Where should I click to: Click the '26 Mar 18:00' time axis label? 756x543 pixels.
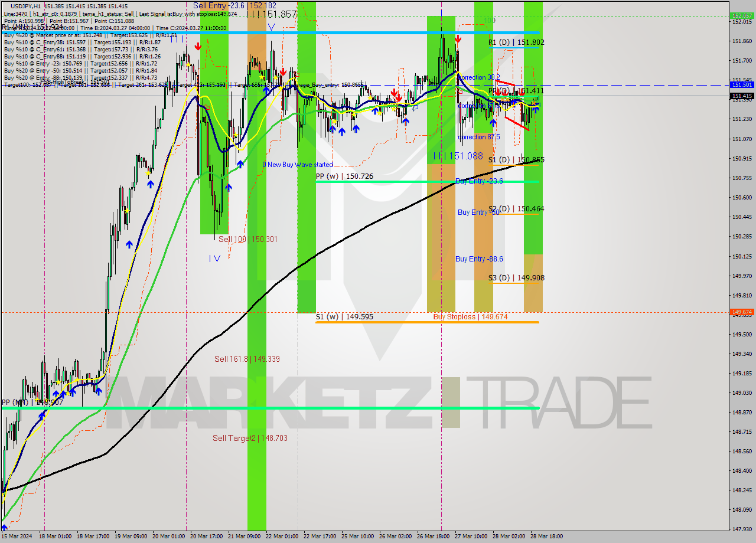434,537
